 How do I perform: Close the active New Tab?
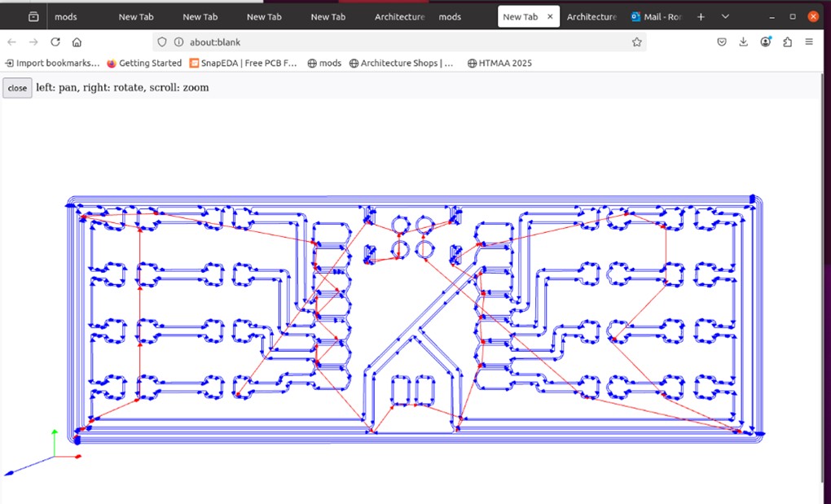coord(551,16)
